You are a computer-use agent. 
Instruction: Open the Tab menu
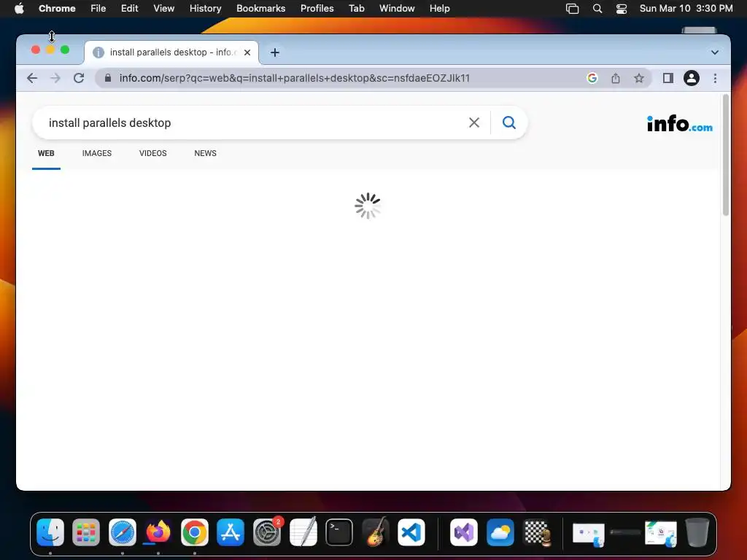[356, 9]
